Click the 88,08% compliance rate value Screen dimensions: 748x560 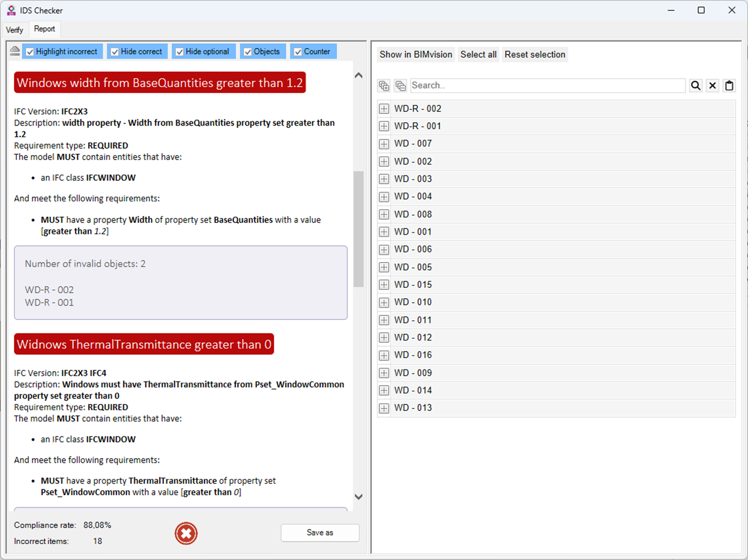(98, 525)
